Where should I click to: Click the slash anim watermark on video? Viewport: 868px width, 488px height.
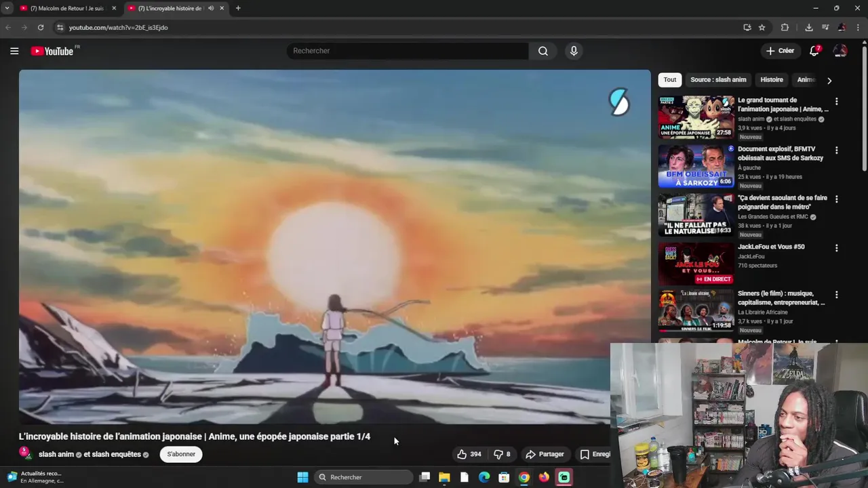[x=619, y=102]
